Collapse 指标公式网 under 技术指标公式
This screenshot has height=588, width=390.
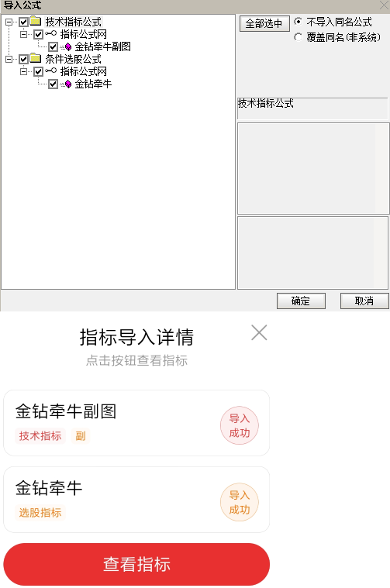coord(23,35)
